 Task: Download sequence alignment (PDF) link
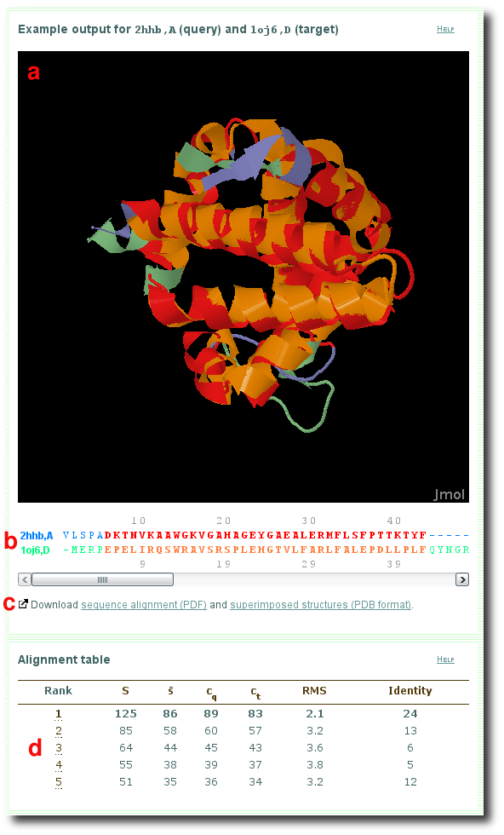point(144,605)
